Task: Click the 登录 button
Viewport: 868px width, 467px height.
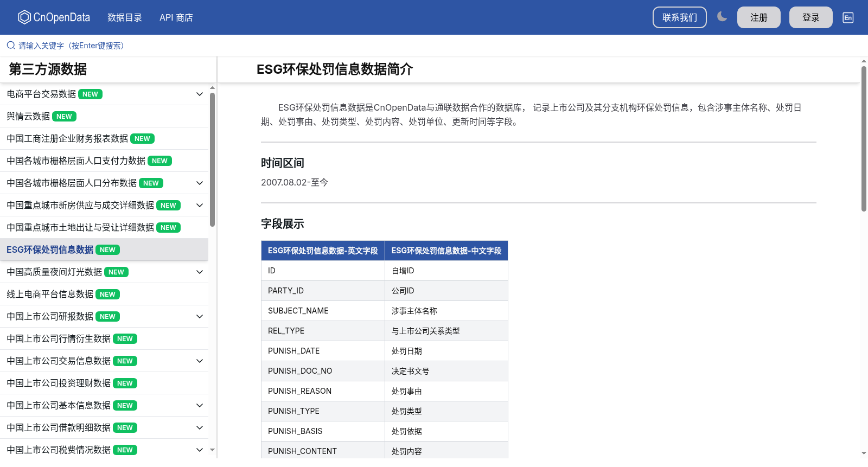Action: (x=811, y=17)
